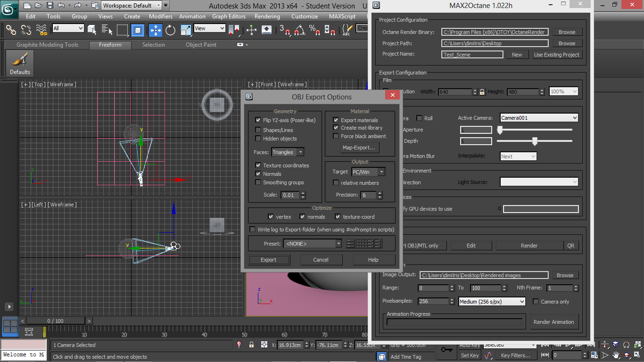Switch to the Graphite Modeling Tools tab
Viewport: 644px width, 362px height.
coord(48,45)
